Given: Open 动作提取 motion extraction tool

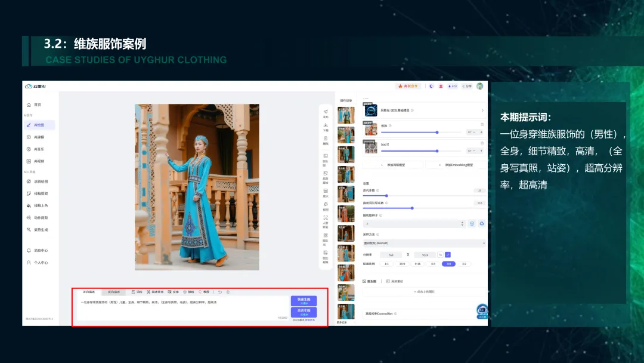Looking at the screenshot, I should (37, 218).
